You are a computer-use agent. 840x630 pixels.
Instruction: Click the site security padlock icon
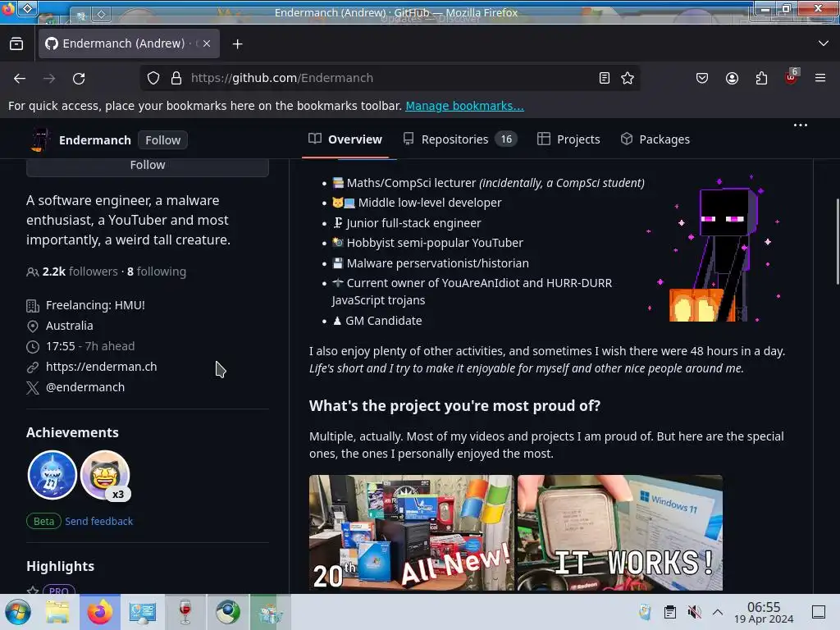click(x=176, y=78)
